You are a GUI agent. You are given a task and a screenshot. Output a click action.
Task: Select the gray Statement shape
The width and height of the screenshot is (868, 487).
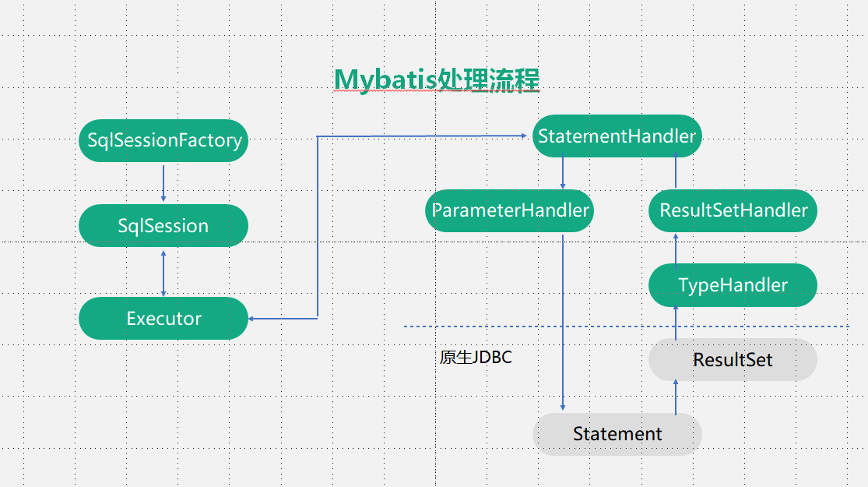(x=617, y=434)
